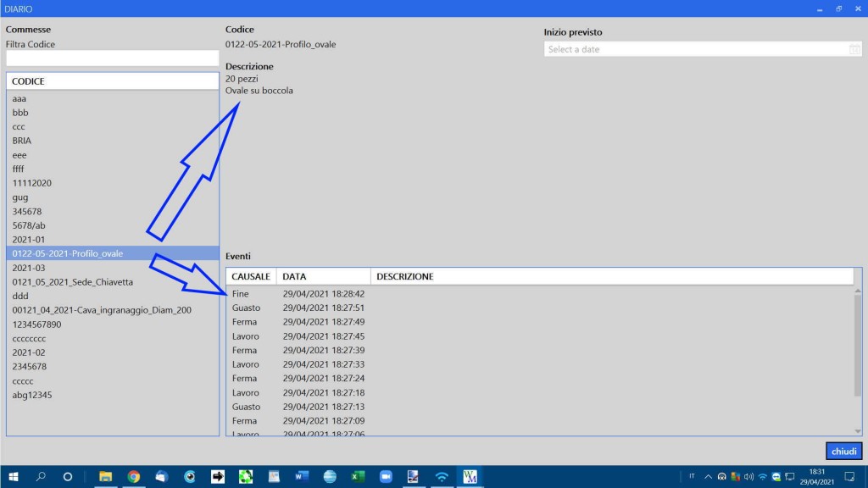Click the calendar icon in Inizio previsto field

(854, 49)
